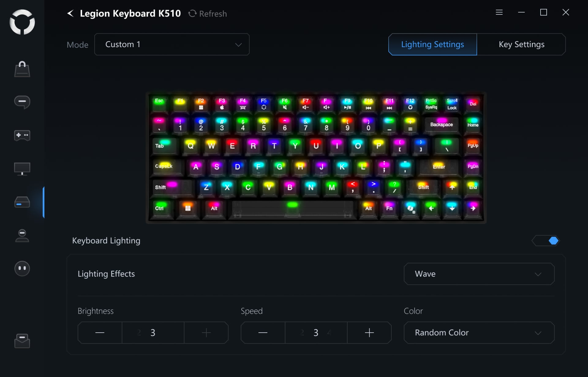Select the accessories device sidebar icon

coord(22,202)
